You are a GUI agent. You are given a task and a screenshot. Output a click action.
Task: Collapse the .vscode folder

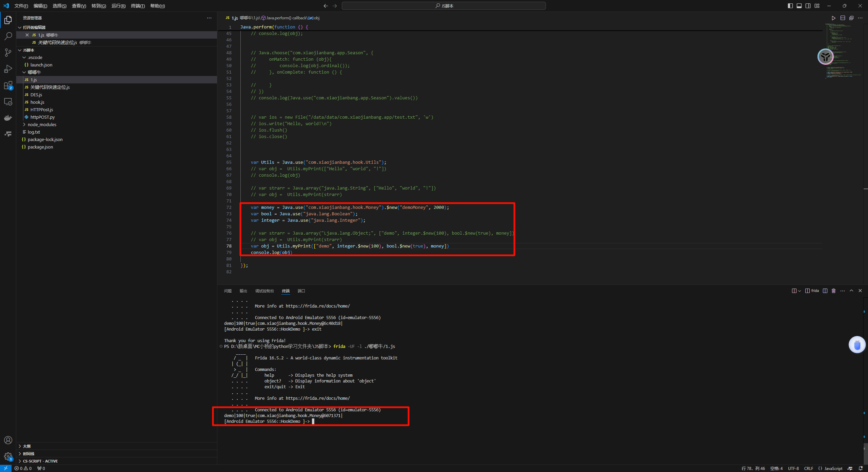click(35, 57)
